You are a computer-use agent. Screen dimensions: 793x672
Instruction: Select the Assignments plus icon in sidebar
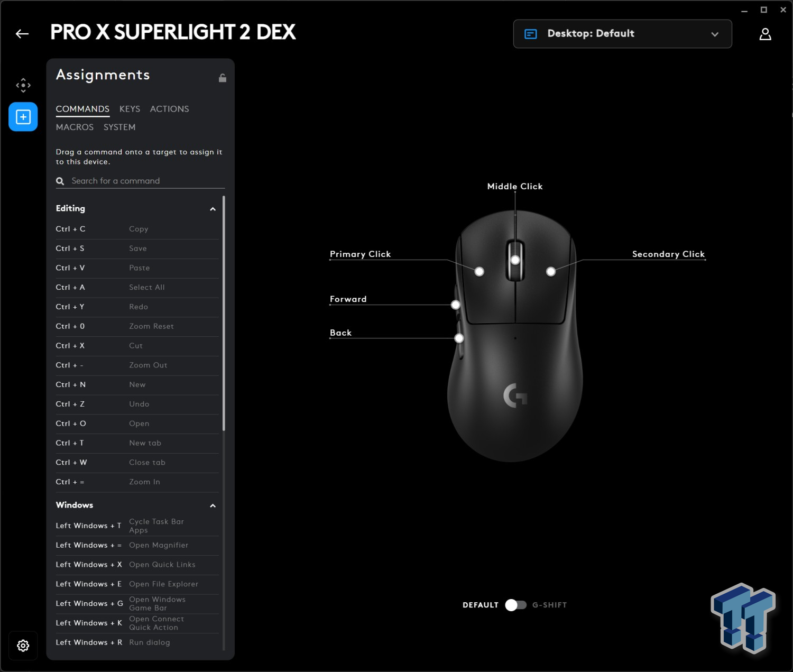pos(23,117)
